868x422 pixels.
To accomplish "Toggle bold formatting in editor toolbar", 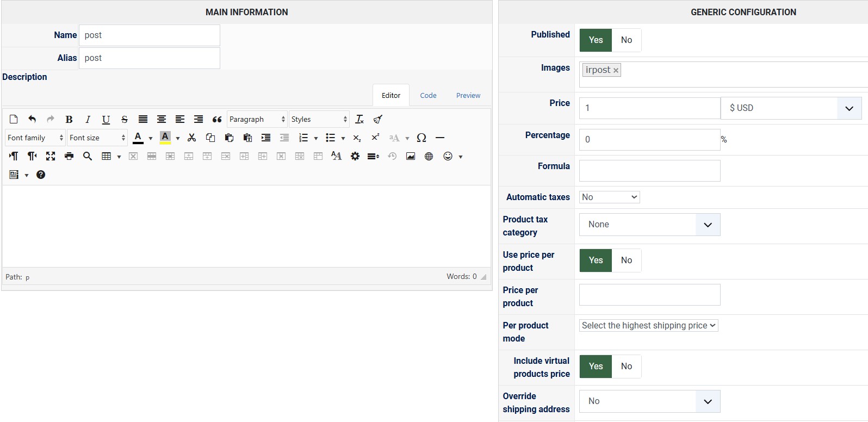I will pyautogui.click(x=69, y=120).
